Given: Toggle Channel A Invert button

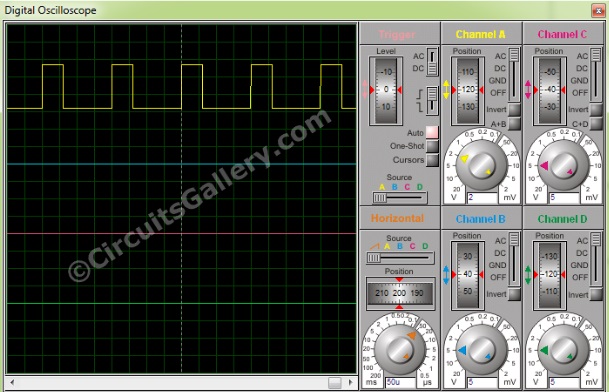Looking at the screenshot, I should click(514, 110).
